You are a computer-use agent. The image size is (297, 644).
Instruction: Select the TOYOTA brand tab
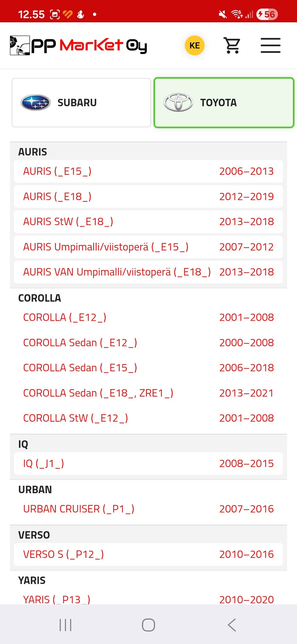pos(224,102)
